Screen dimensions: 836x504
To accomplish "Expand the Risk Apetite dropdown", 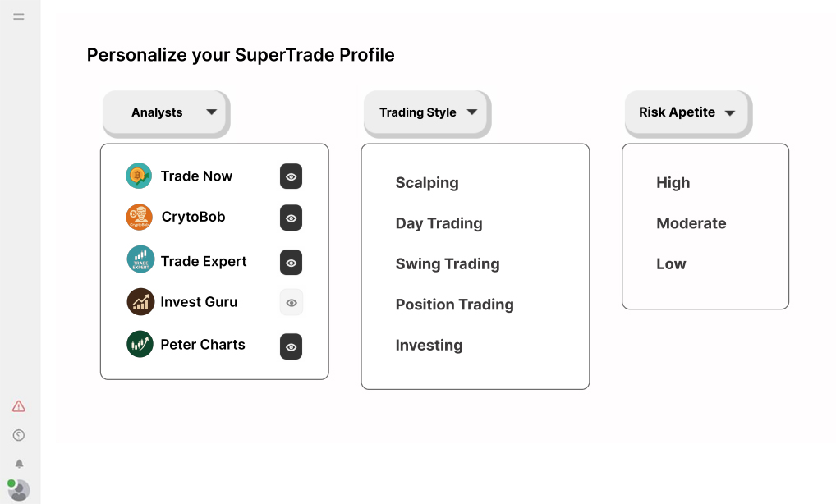I will [688, 112].
